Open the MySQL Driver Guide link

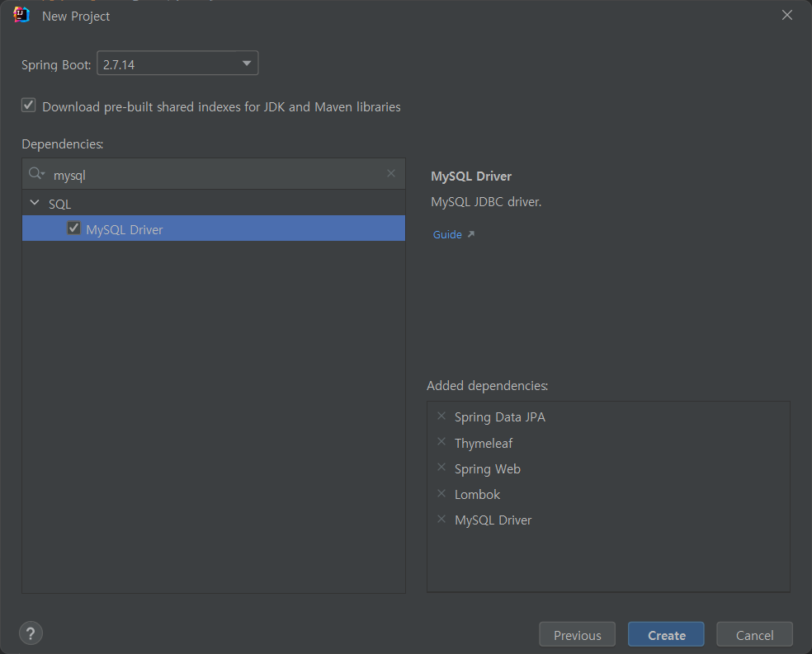point(447,234)
